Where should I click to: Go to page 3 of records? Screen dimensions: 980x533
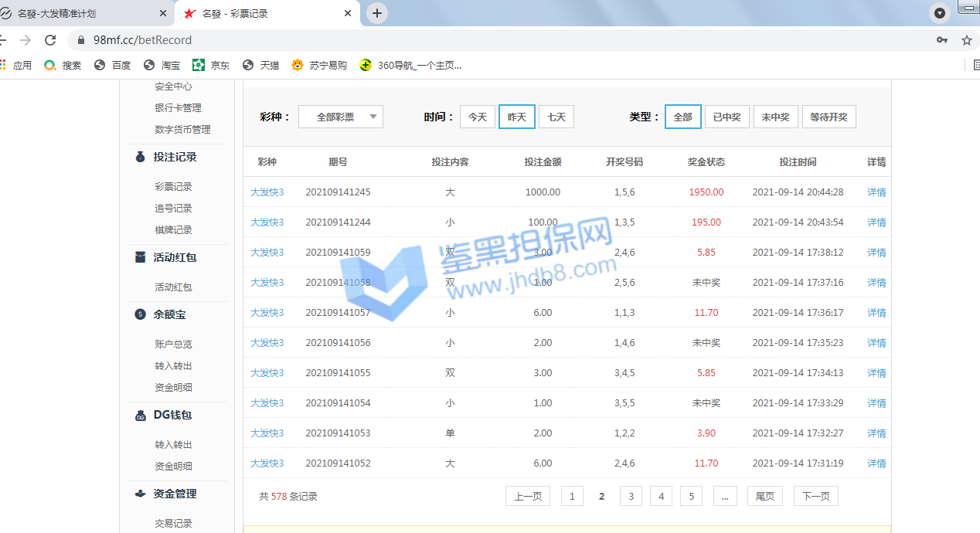[631, 497]
